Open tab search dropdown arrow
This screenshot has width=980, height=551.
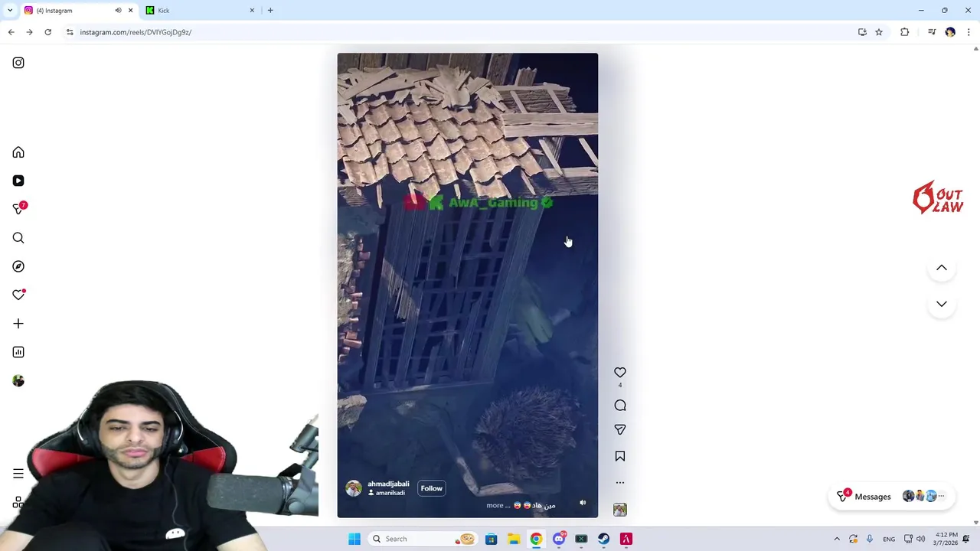tap(10, 10)
